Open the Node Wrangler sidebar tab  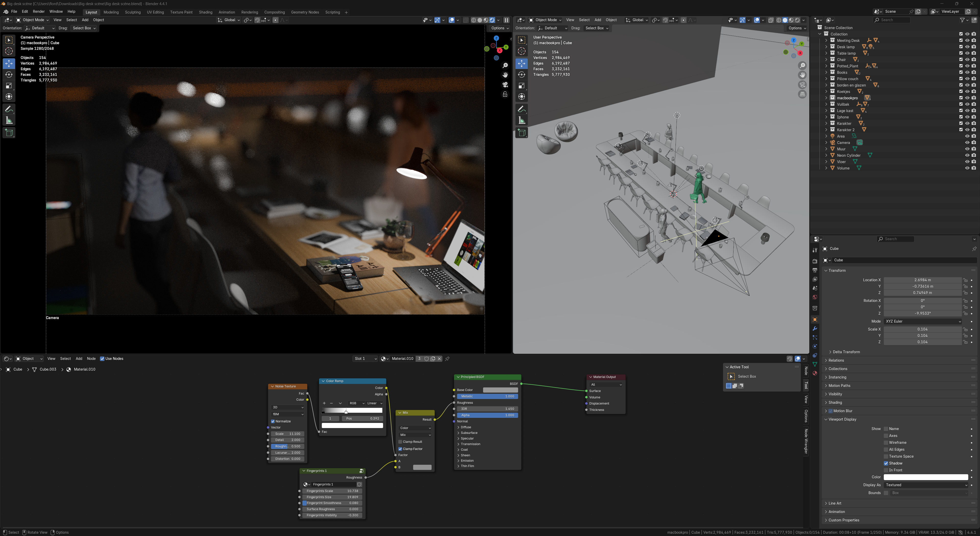[x=806, y=441]
